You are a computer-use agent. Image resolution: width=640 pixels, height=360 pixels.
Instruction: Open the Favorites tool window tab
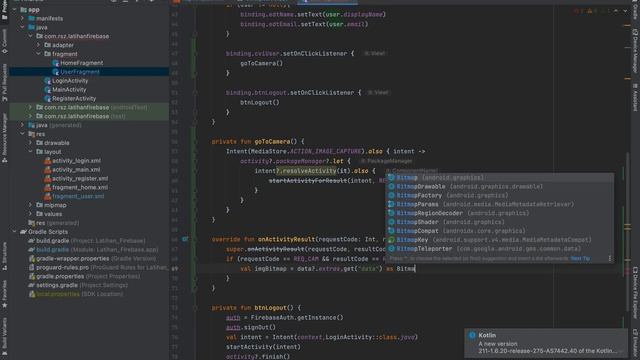(x=4, y=294)
